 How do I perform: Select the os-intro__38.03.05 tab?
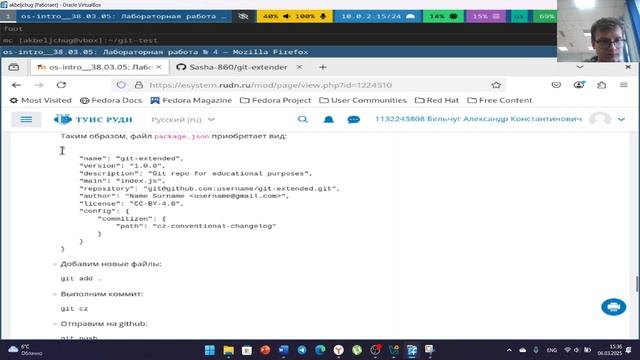pos(100,67)
